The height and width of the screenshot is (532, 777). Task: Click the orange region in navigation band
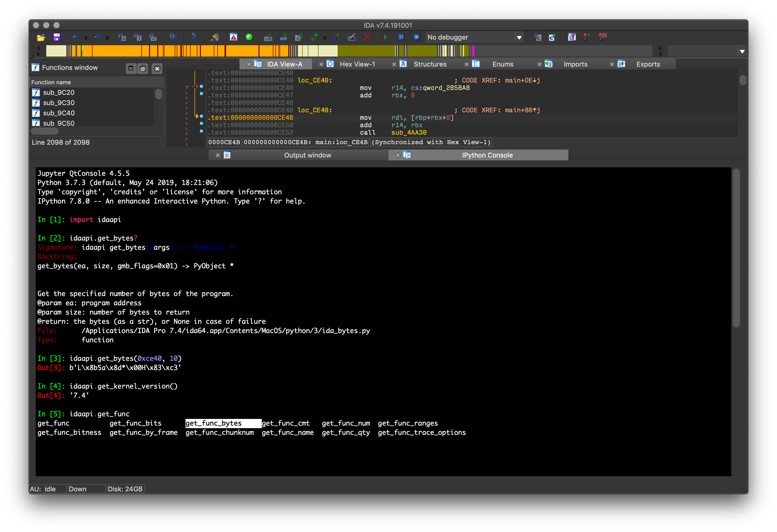point(117,51)
